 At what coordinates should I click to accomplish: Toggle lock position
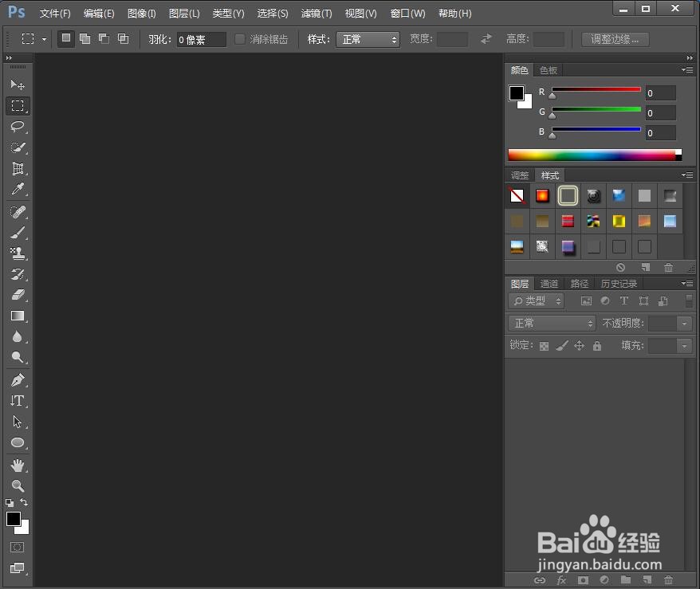(579, 345)
